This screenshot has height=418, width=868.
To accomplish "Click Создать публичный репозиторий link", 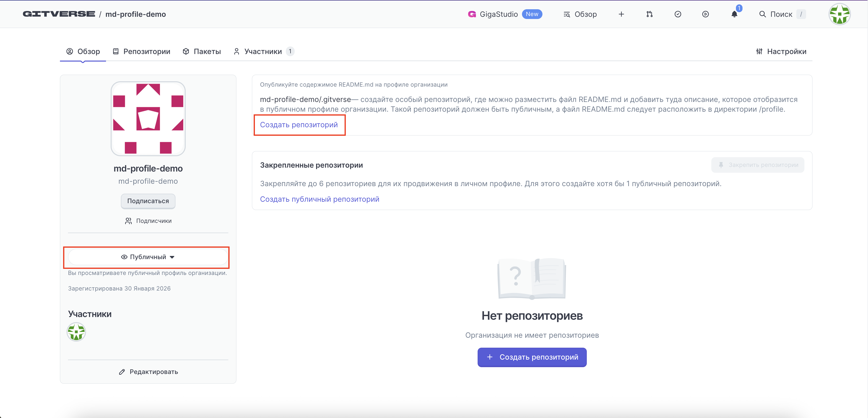I will point(319,199).
